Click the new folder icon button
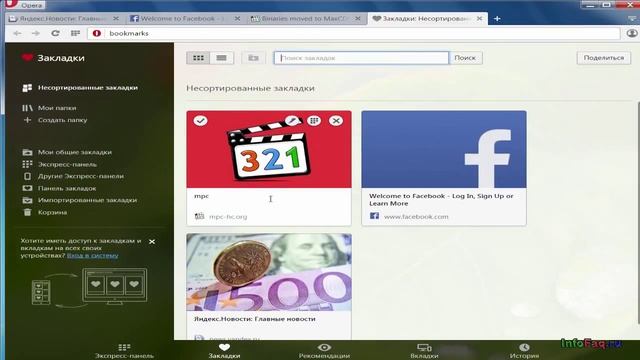640x360 pixels. tap(253, 58)
